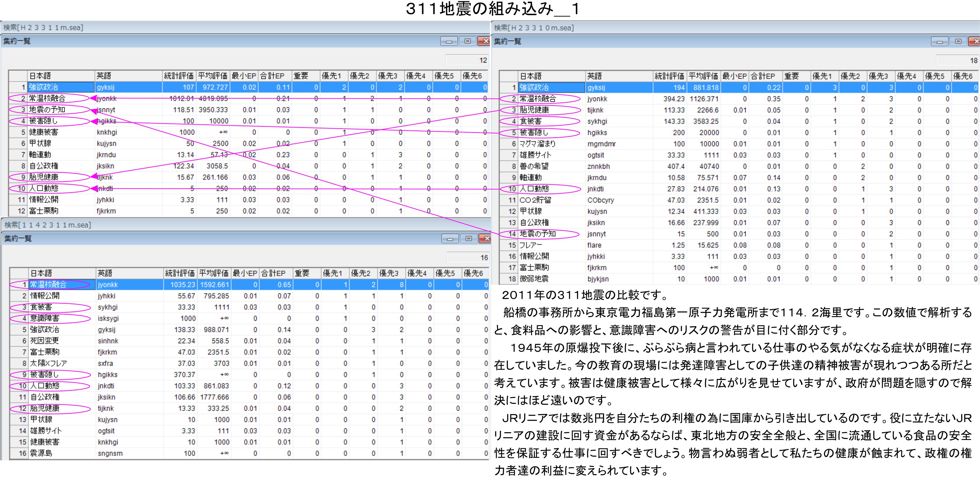Minimize the H23311m.sea 集約一覧 window

click(449, 41)
